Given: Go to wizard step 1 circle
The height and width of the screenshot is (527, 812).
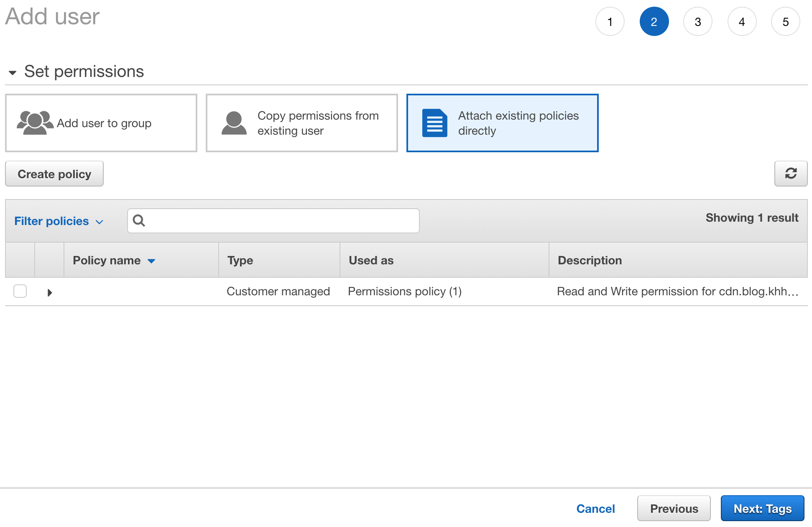Looking at the screenshot, I should point(610,22).
